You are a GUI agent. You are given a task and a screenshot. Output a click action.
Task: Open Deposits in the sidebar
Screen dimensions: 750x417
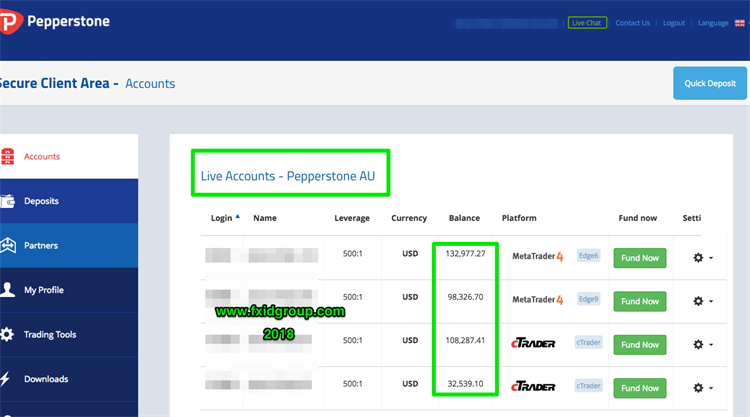[x=69, y=201]
